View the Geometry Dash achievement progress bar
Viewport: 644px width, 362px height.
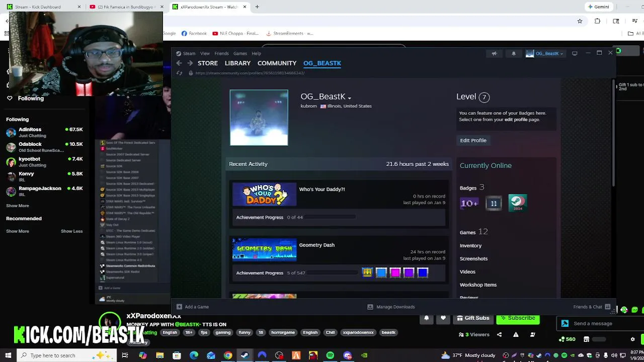pos(333,273)
